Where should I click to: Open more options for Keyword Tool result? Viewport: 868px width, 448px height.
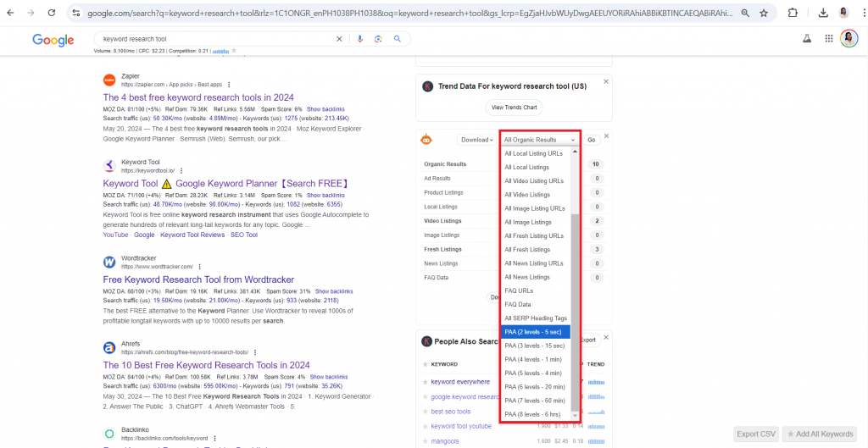[x=181, y=171]
